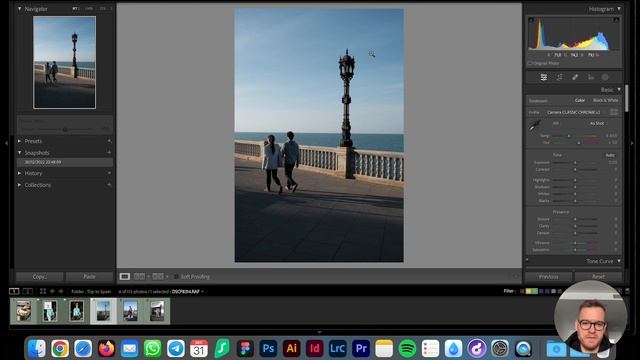Viewport: 640px width, 360px height.
Task: Launch Premiere Pro from the dock
Action: (361, 349)
